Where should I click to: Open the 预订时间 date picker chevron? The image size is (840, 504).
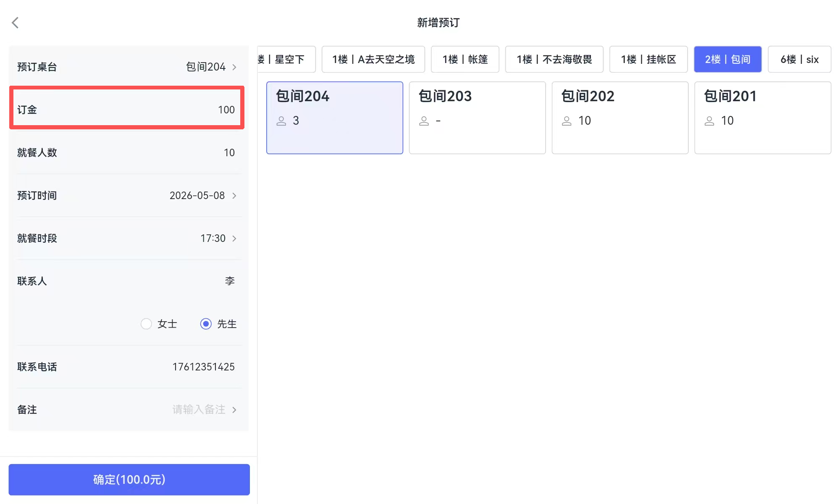tap(234, 196)
